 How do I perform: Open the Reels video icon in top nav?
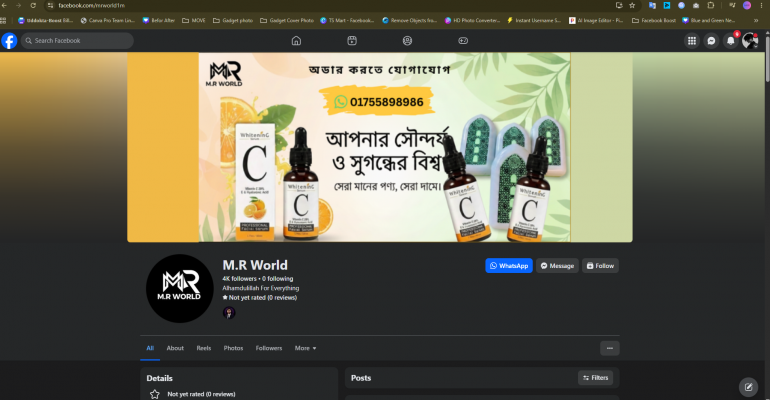(352, 41)
